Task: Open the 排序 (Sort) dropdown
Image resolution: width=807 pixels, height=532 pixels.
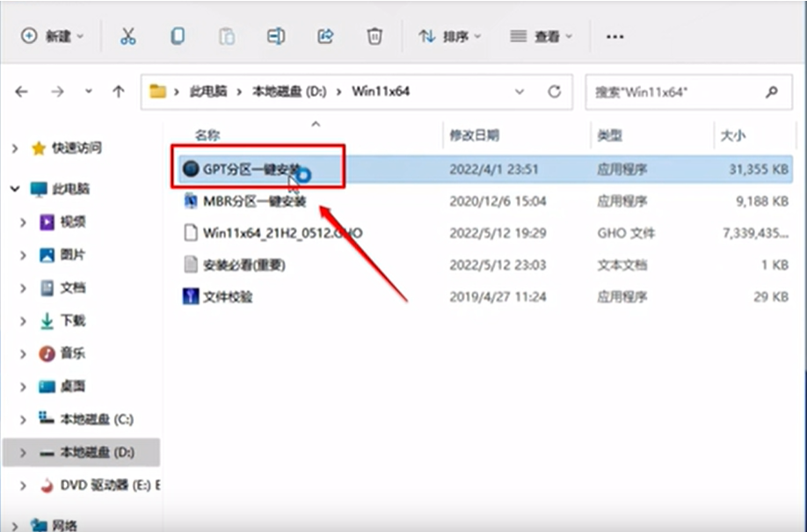Action: tap(450, 36)
